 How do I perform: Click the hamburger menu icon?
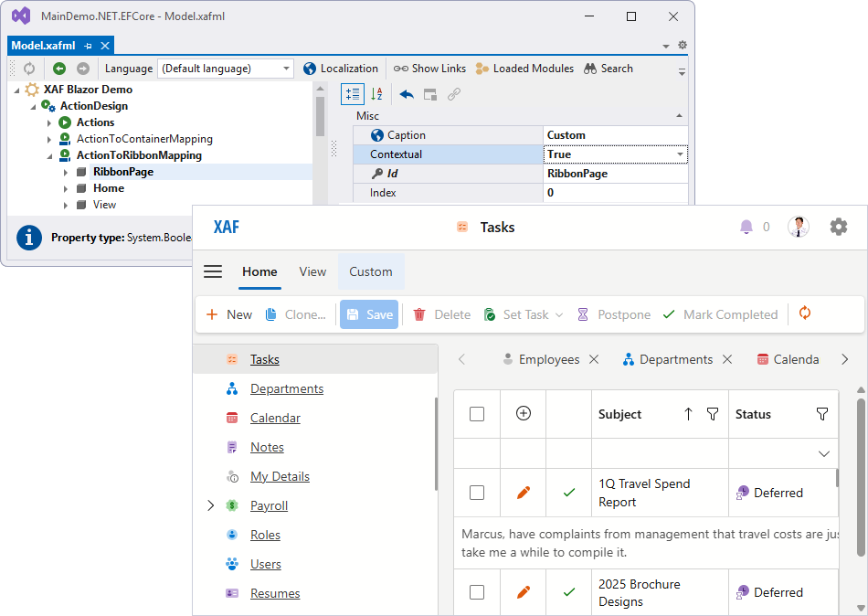[213, 271]
